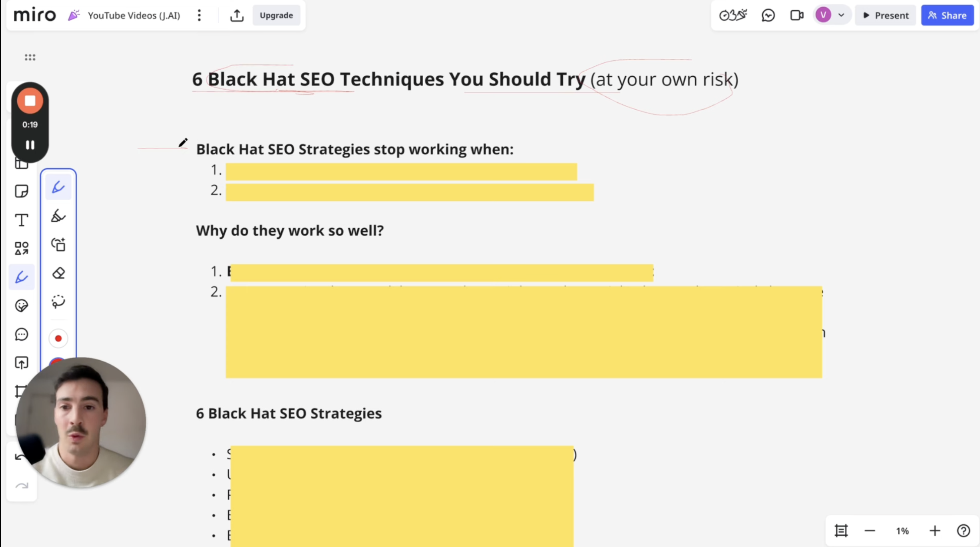Start a new recording with the red dot
This screenshot has width=980, height=547.
click(x=58, y=338)
